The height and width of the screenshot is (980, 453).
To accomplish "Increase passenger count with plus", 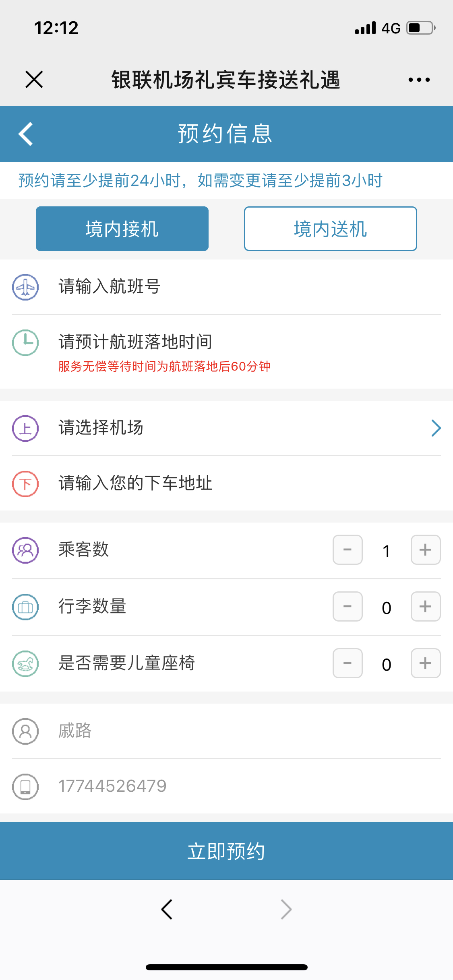I will click(x=426, y=550).
